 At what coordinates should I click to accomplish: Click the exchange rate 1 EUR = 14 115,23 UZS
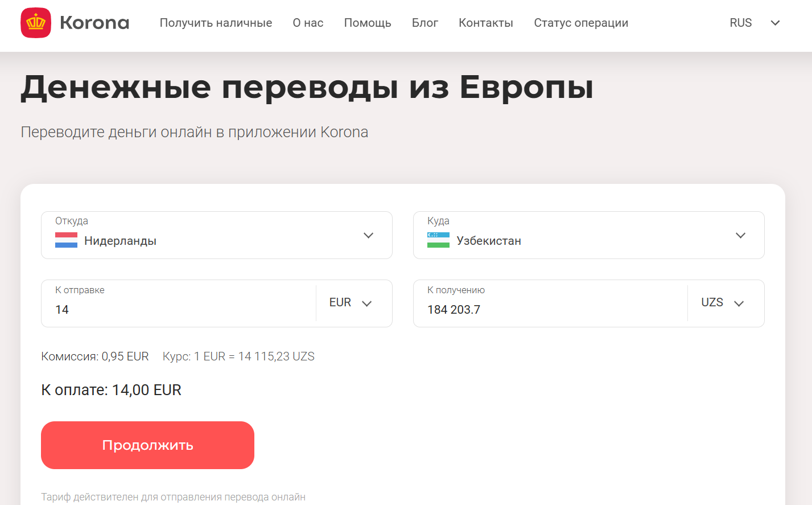(238, 356)
